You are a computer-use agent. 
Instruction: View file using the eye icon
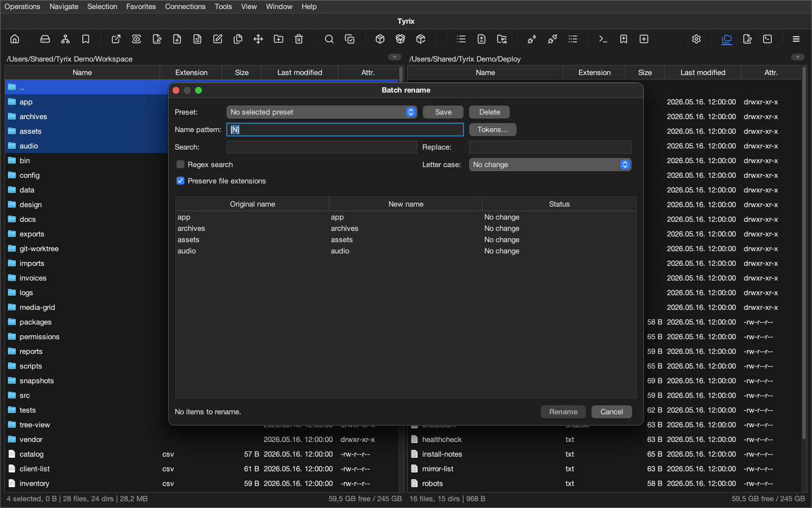(x=136, y=39)
